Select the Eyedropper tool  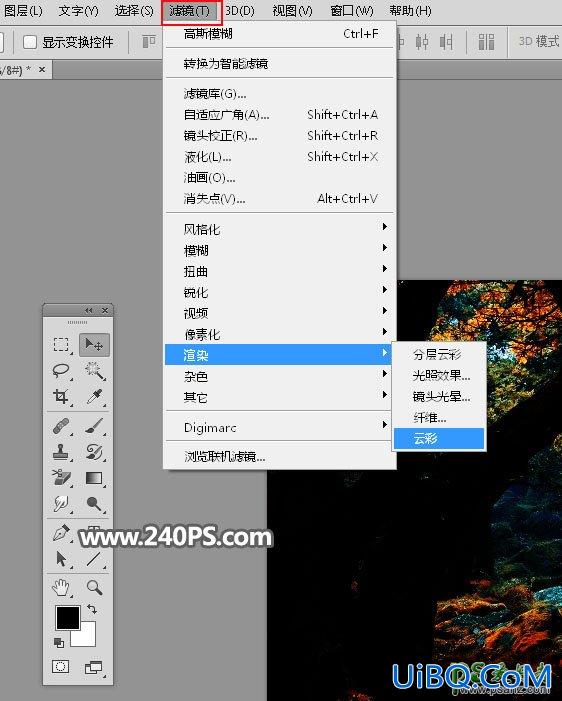[x=94, y=396]
